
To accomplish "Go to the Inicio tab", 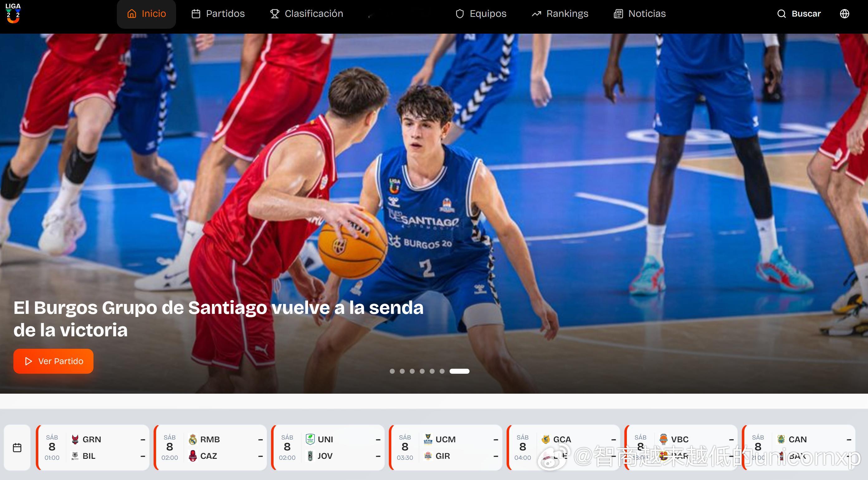I will (x=146, y=14).
